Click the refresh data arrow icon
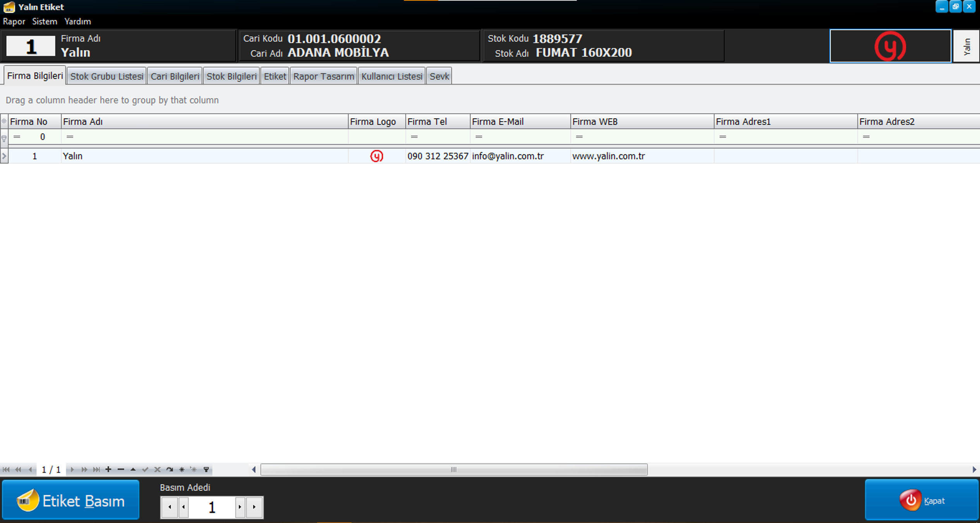This screenshot has width=980, height=523. click(170, 470)
